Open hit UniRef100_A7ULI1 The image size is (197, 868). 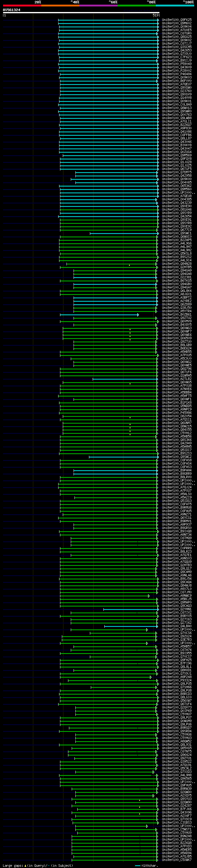(x=177, y=122)
